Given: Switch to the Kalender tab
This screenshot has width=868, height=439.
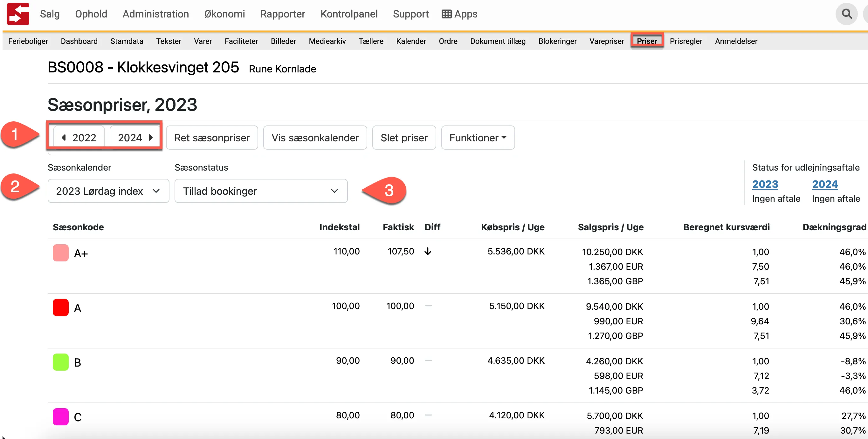Looking at the screenshot, I should pos(411,41).
